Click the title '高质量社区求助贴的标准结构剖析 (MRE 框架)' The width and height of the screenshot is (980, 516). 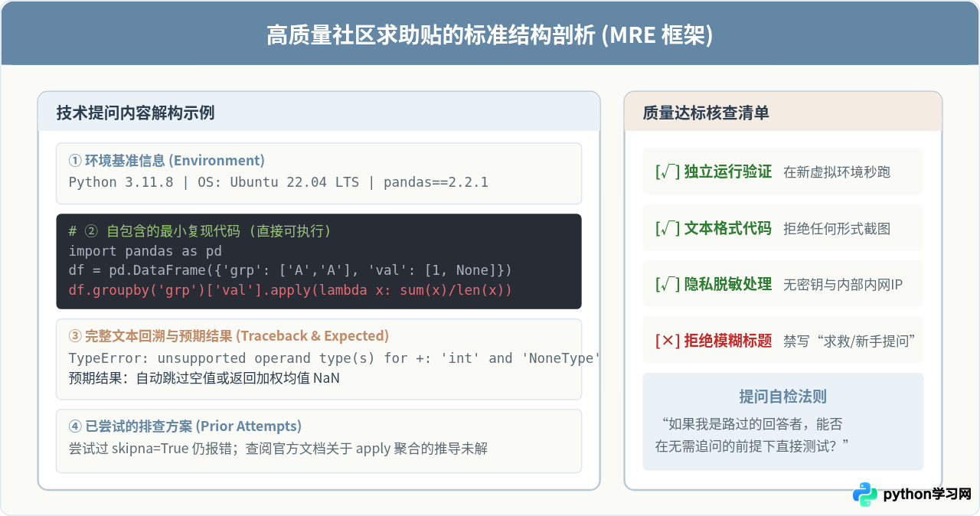click(490, 35)
